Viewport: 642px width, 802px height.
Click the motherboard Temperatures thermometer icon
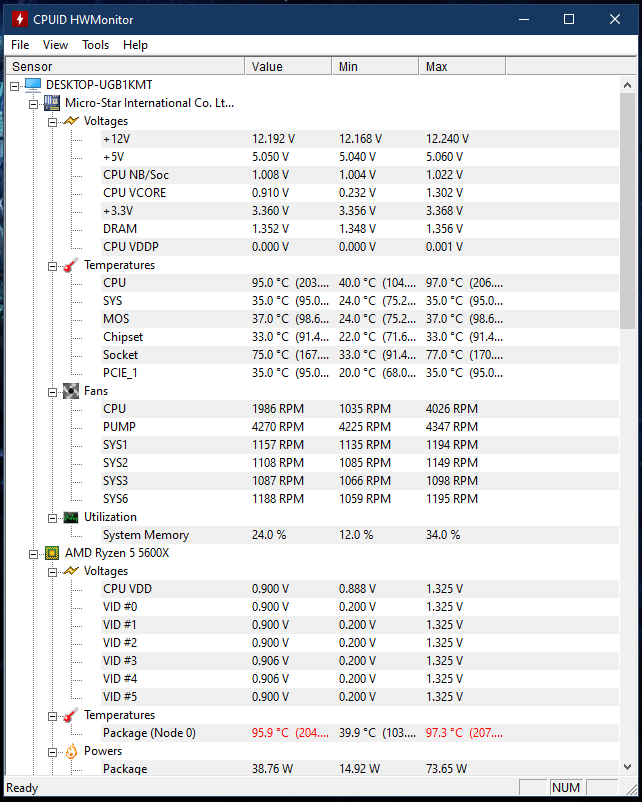click(71, 265)
